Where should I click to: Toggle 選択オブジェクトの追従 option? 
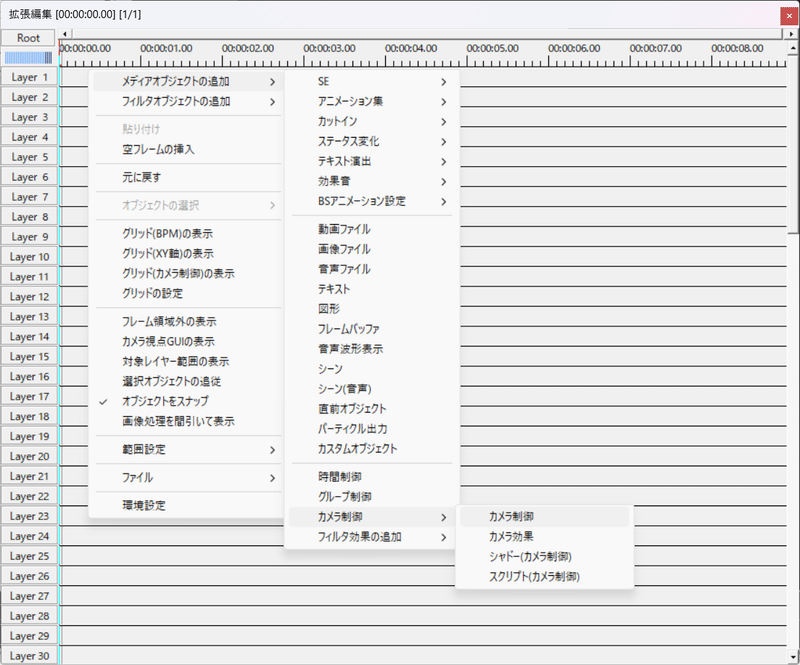187,381
